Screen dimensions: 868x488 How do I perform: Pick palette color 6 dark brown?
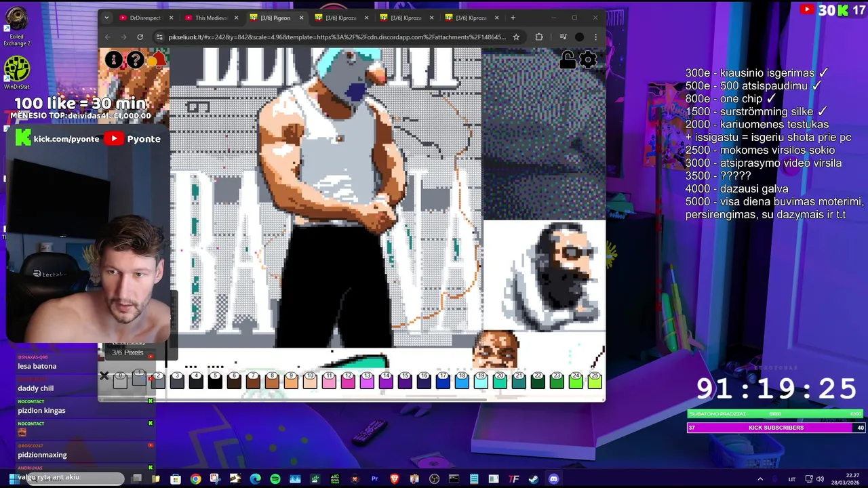(234, 381)
